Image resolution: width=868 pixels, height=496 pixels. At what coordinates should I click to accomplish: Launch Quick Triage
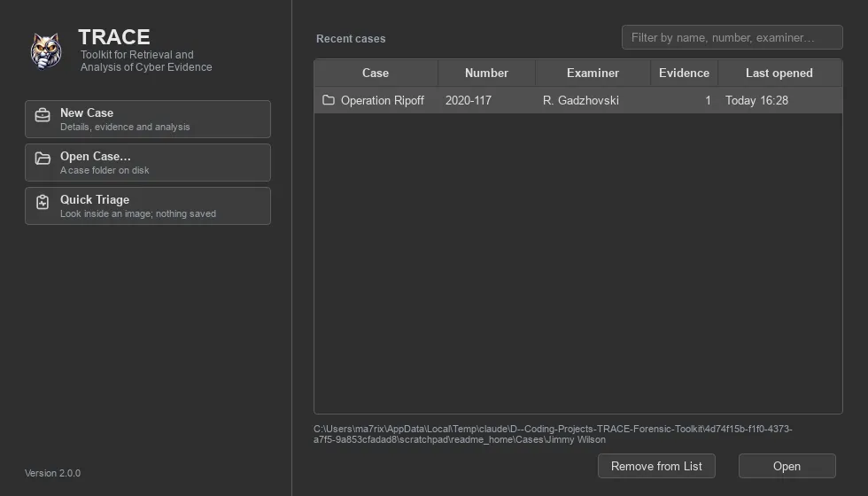pos(148,205)
